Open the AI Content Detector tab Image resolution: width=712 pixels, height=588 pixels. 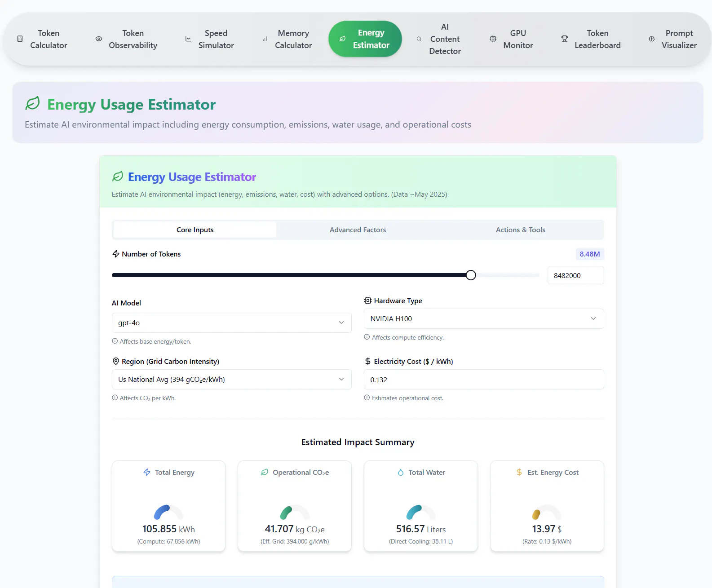(439, 39)
